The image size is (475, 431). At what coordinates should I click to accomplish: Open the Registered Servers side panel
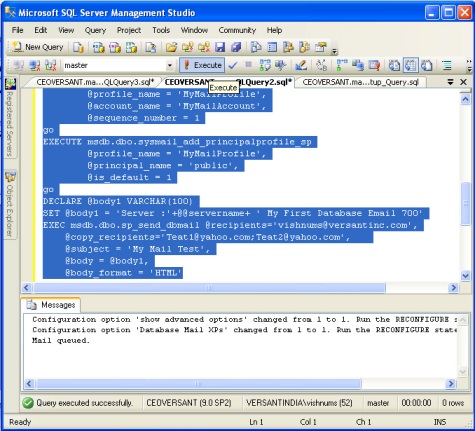point(10,117)
